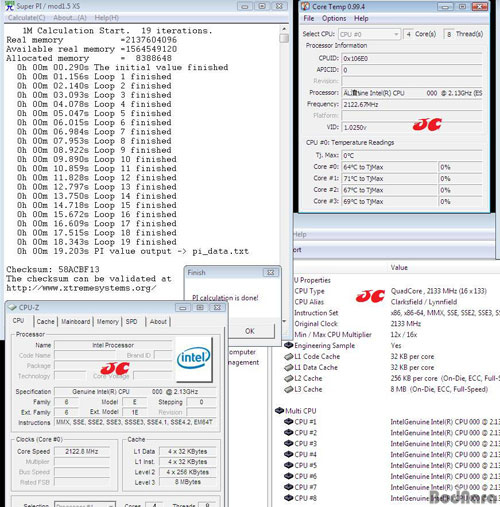500x507 pixels.
Task: Click the Super PI scroll up arrow
Action: 284,29
